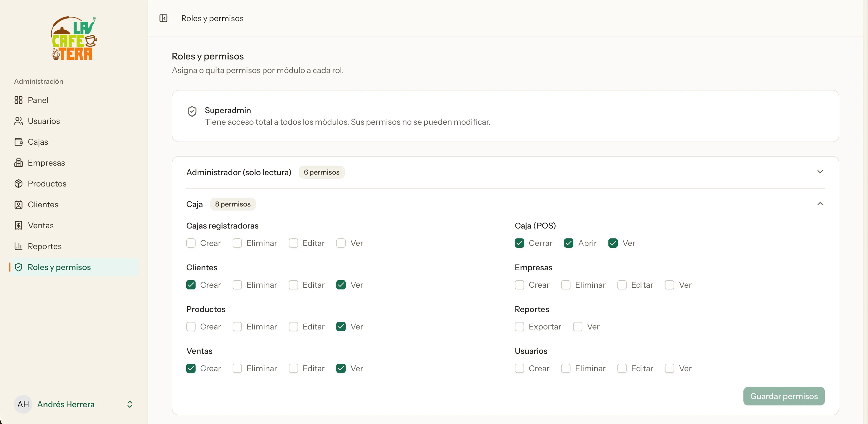Click the 6 permisos badge
The image size is (868, 424).
click(x=322, y=172)
